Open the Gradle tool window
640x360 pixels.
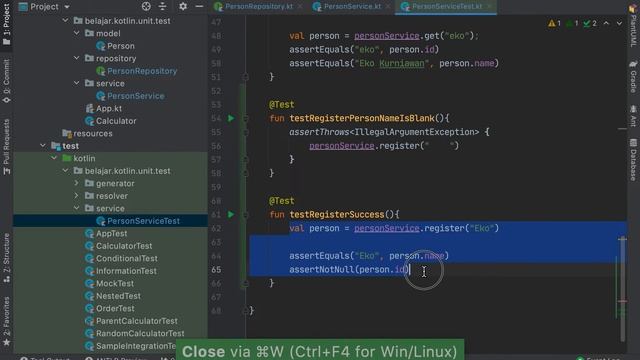[x=633, y=77]
